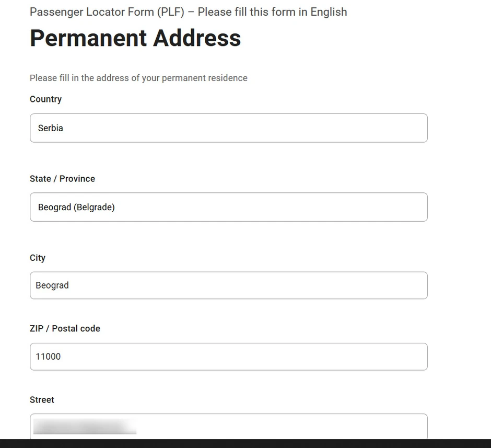
Task: Expand the State / Province selector
Action: point(228,207)
